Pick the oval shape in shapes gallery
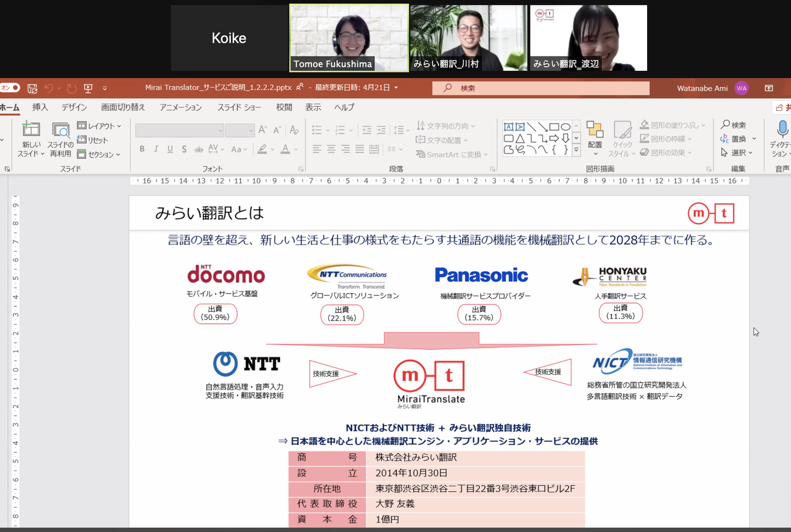The height and width of the screenshot is (532, 791). (565, 127)
